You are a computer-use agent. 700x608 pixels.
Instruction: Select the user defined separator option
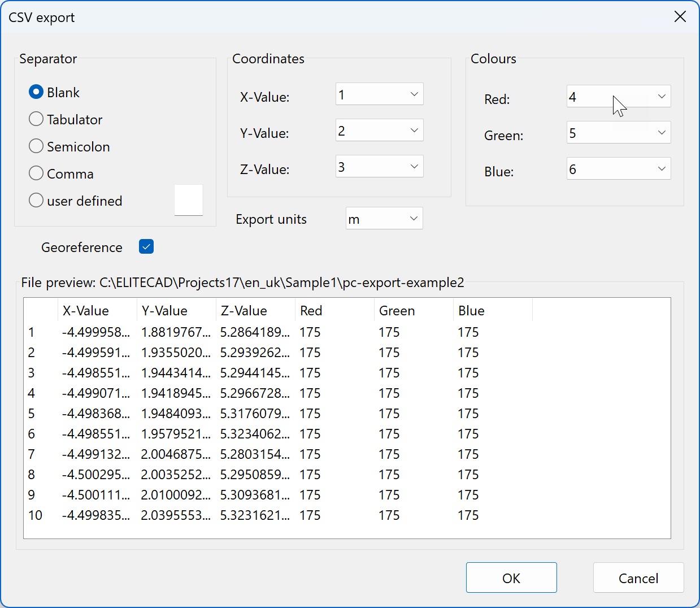point(36,201)
